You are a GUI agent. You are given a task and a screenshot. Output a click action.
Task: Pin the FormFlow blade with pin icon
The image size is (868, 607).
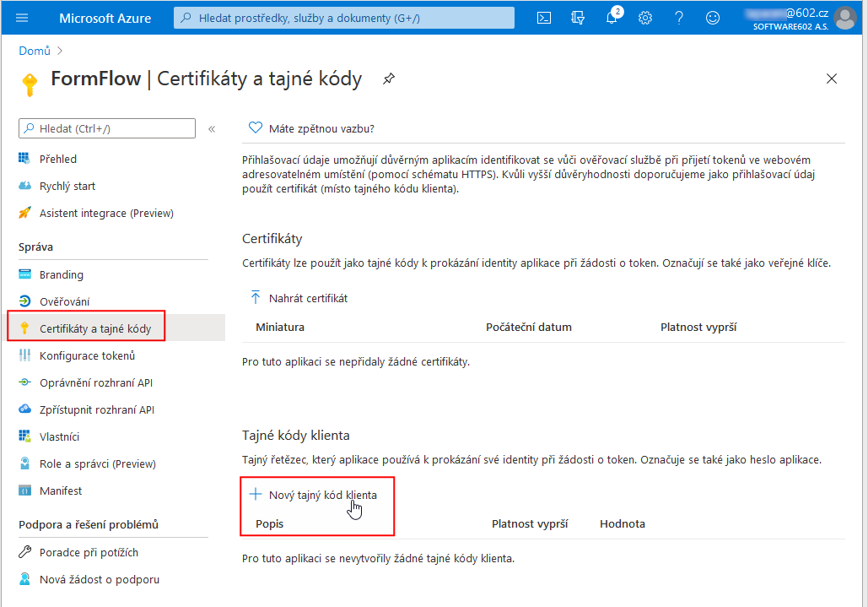(x=388, y=79)
